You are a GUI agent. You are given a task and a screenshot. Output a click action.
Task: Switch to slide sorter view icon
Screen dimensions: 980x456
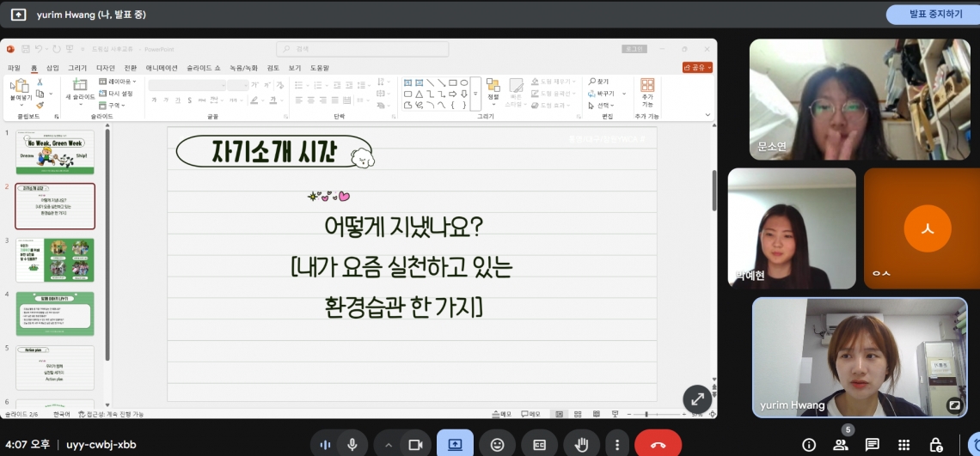(x=579, y=414)
